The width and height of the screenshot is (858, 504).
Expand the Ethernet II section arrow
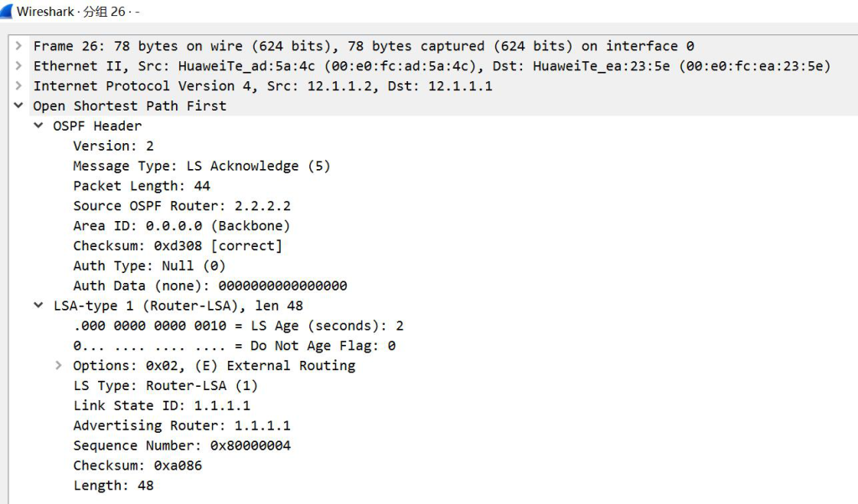tap(18, 65)
